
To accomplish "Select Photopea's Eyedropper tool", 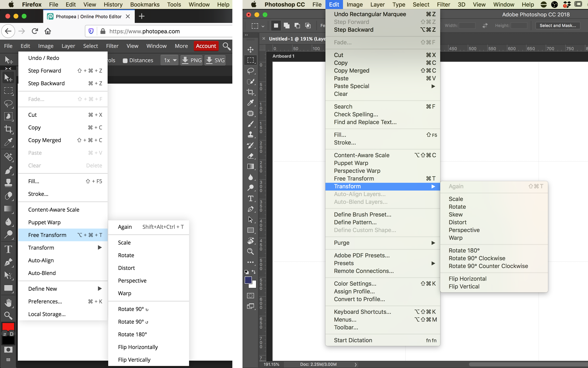I will coord(8,142).
